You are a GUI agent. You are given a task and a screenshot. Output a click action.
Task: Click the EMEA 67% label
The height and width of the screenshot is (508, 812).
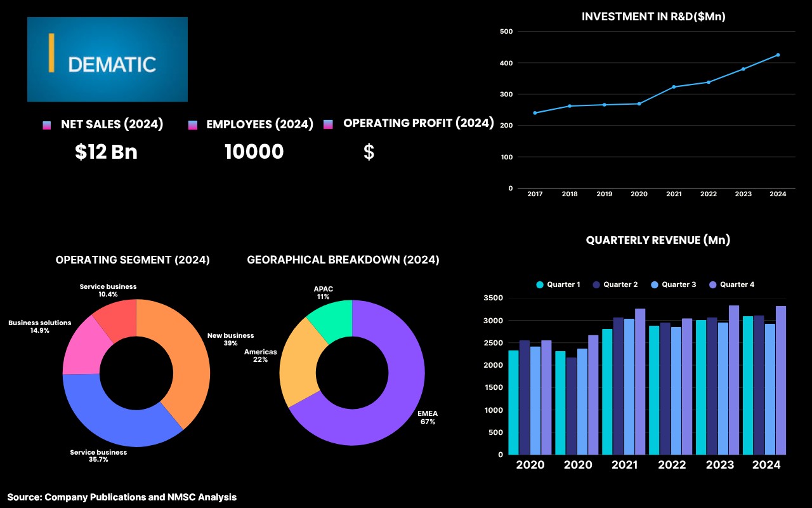coord(428,417)
